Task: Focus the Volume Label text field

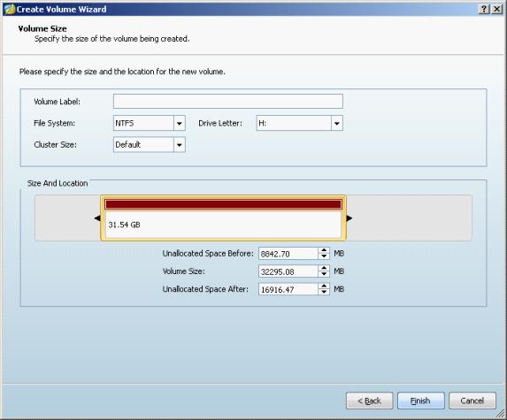Action: pyautogui.click(x=228, y=101)
